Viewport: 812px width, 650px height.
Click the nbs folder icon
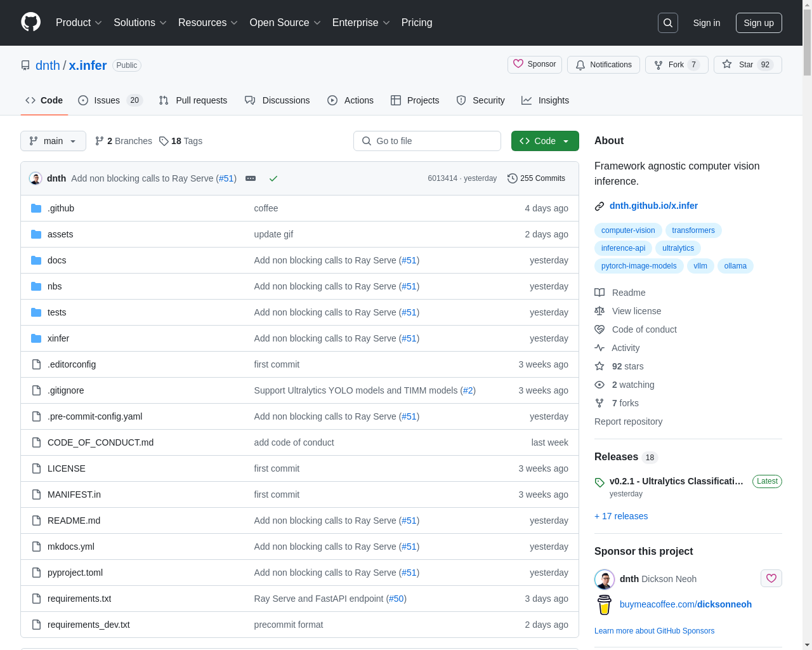(36, 286)
